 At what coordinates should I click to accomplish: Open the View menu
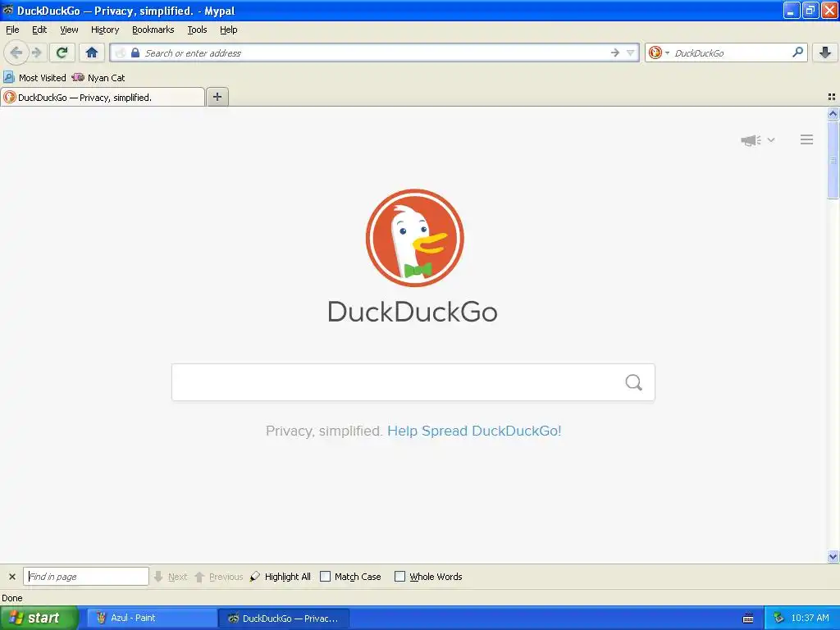tap(69, 30)
